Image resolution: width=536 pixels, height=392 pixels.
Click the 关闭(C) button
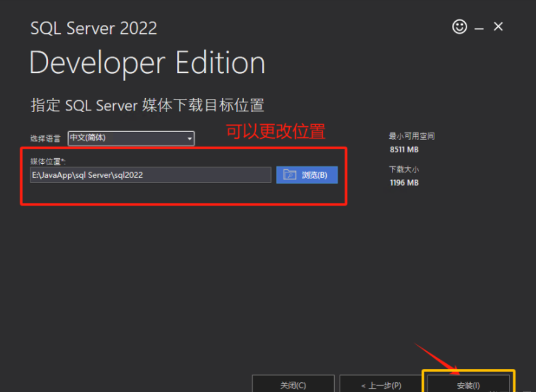point(293,384)
